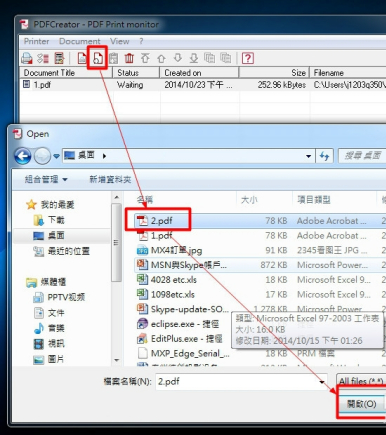This screenshot has width=386, height=435.
Task: Select the 視訊 library
Action: 49,344
